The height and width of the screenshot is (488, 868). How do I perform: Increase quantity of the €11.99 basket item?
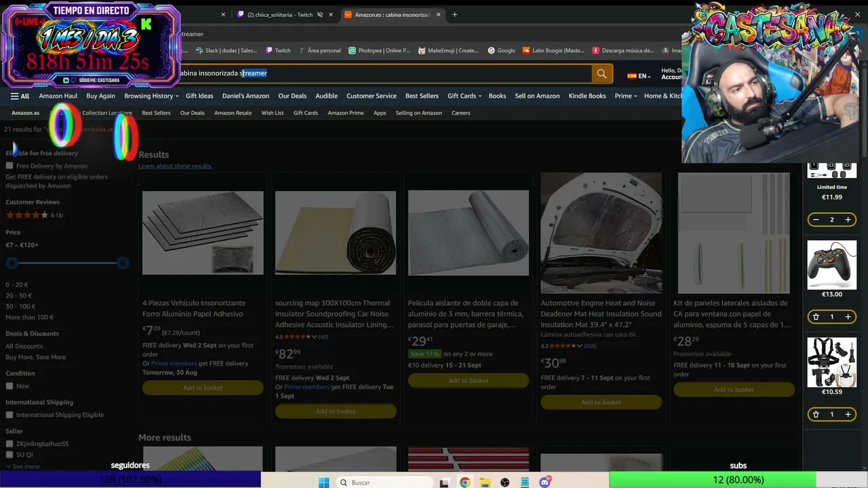pos(848,220)
